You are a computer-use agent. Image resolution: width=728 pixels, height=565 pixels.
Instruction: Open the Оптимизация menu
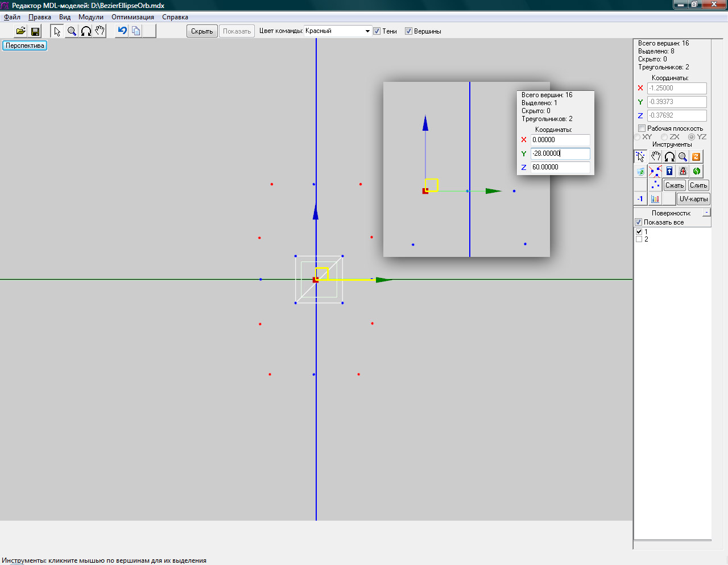(133, 17)
